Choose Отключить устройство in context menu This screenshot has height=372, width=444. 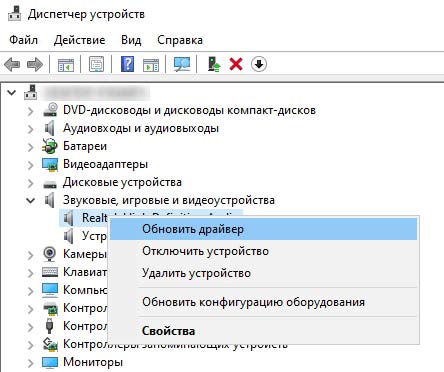click(263, 251)
